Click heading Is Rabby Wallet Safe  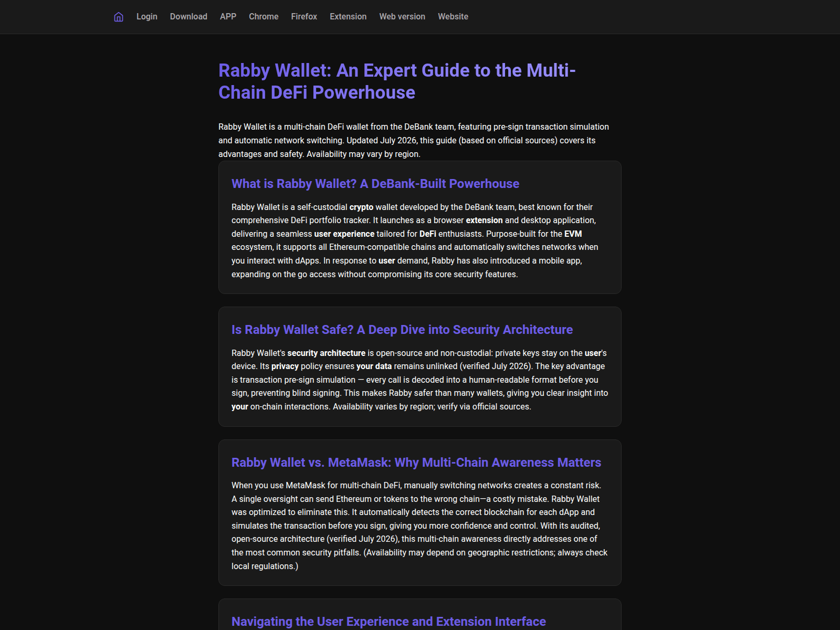click(x=402, y=330)
